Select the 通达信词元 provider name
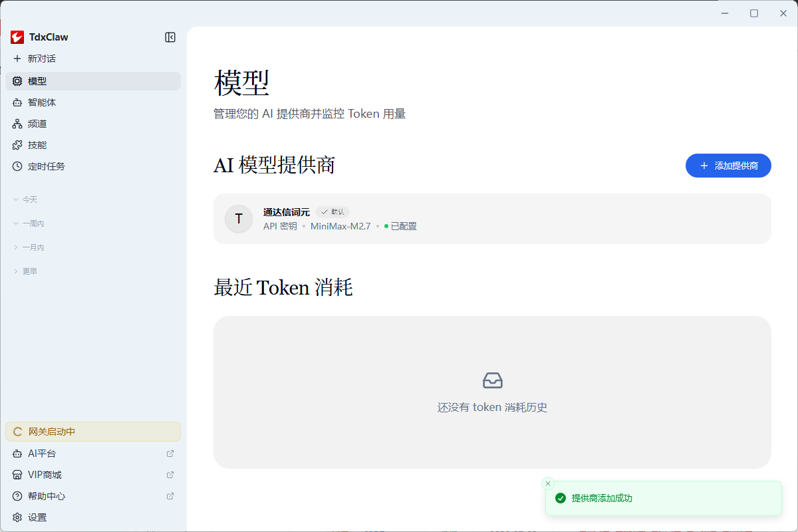Viewport: 798px width, 532px height. (287, 212)
